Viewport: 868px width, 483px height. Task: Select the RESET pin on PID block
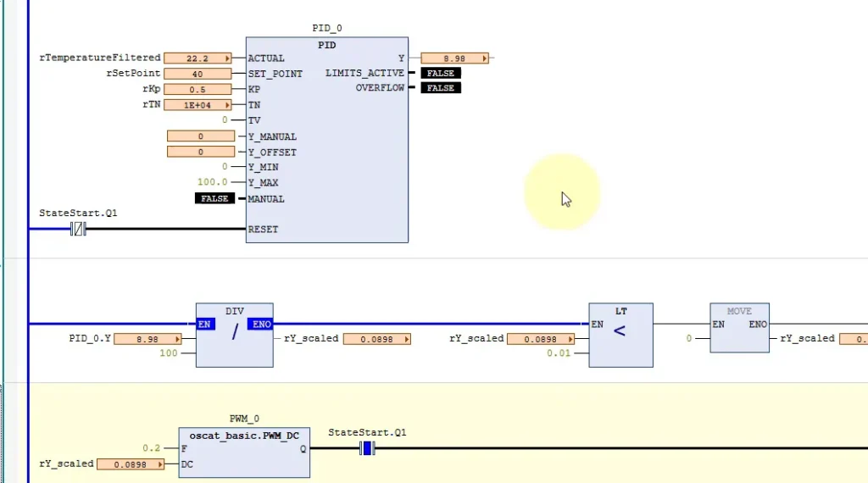(x=263, y=229)
